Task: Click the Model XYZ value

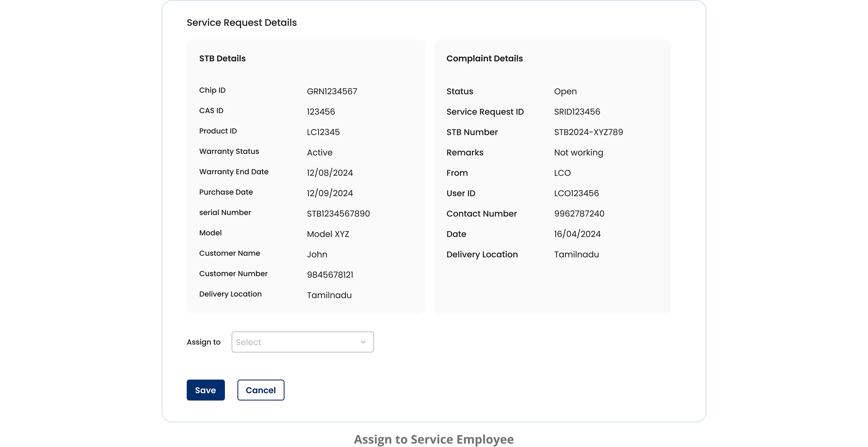Action: coord(328,234)
